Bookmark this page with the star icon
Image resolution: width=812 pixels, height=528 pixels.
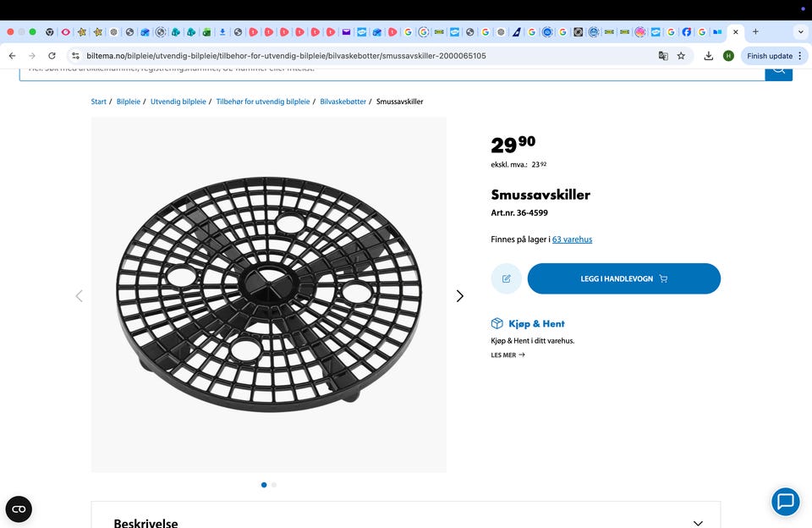pos(681,56)
